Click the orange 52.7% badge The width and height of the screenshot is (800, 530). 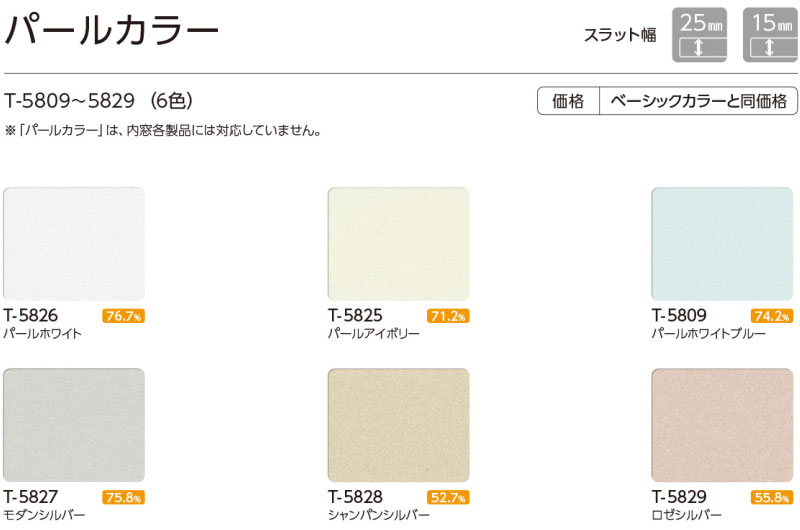pos(448,497)
